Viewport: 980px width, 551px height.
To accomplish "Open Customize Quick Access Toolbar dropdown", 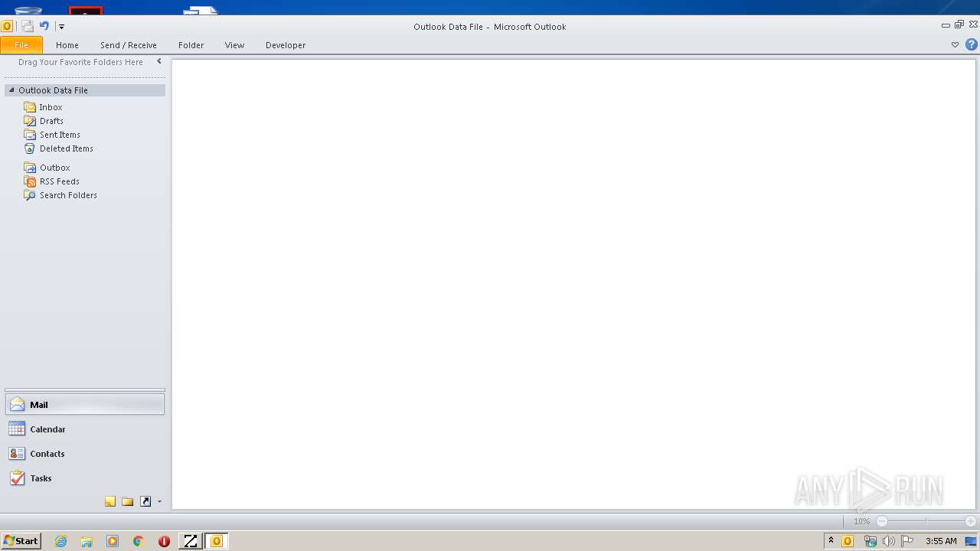I will coord(61,27).
